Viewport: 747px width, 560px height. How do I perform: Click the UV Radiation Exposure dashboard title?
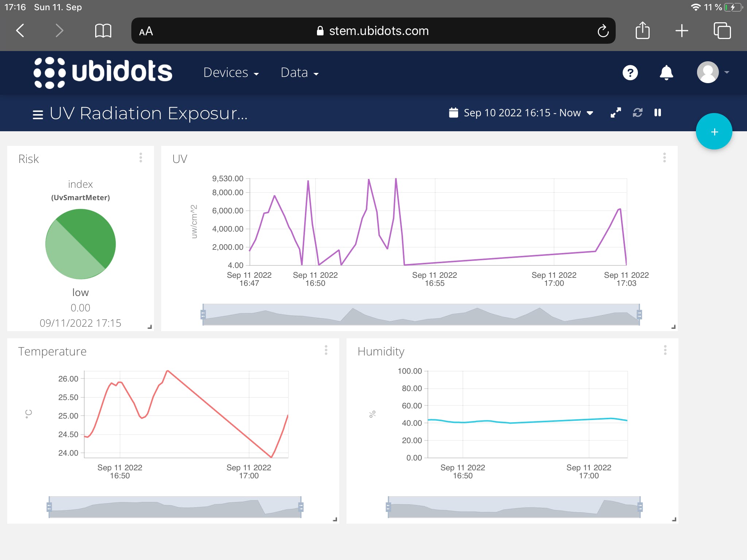tap(148, 113)
